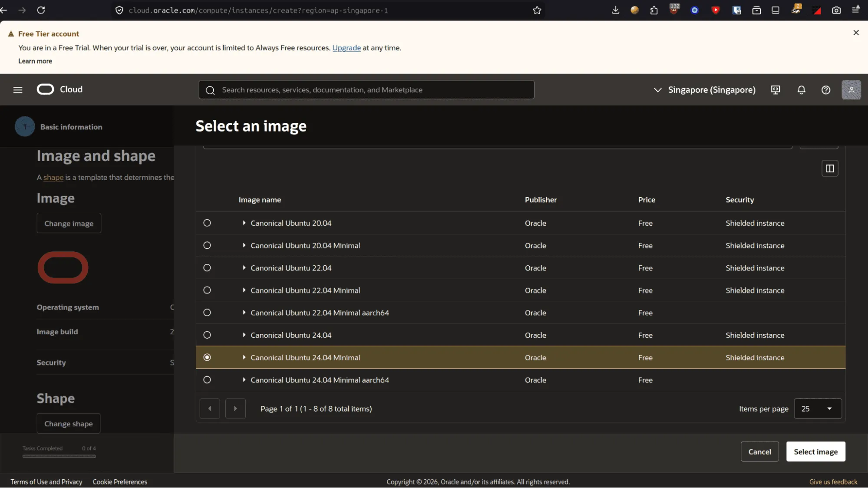The image size is (868, 488).
Task: Click the Basic information step in sidebar
Action: click(59, 127)
